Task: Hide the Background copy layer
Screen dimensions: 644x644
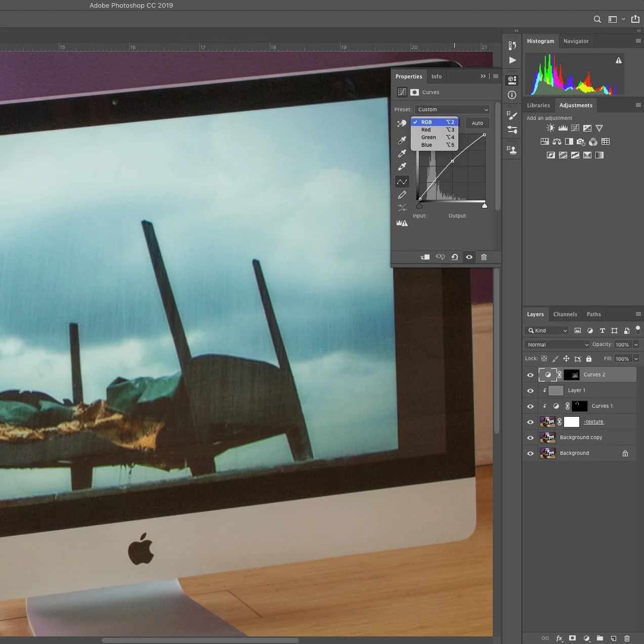Action: pos(530,438)
